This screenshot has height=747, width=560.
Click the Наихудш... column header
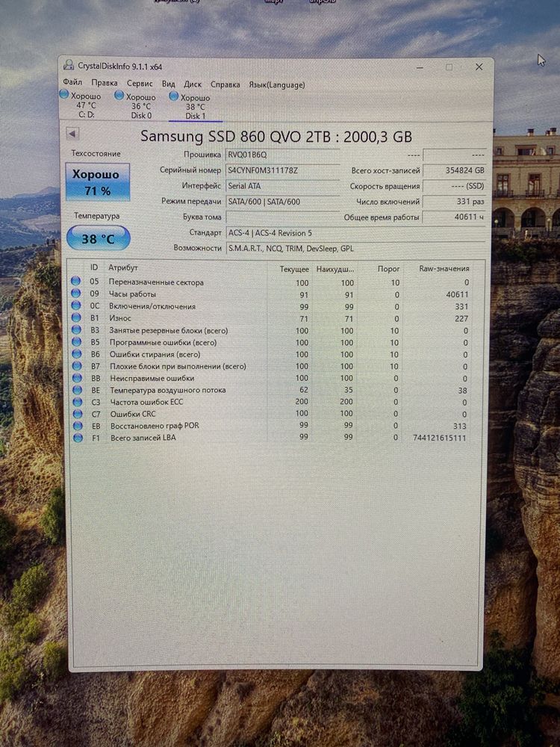pyautogui.click(x=335, y=269)
